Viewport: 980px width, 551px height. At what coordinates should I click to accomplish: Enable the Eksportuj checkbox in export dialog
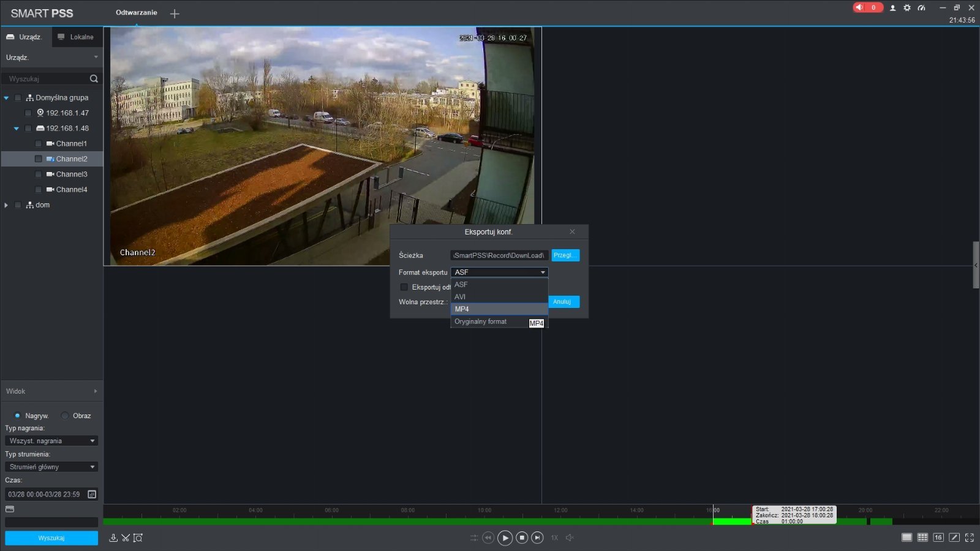tap(404, 287)
